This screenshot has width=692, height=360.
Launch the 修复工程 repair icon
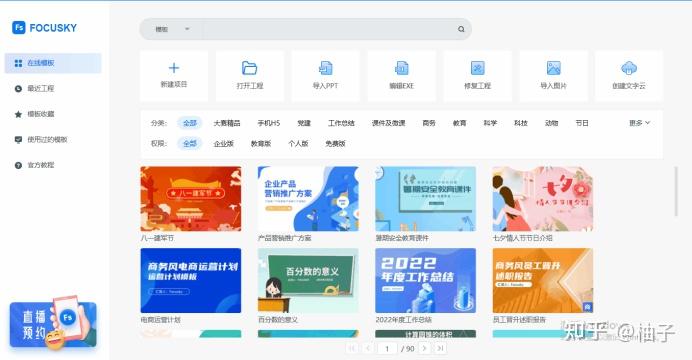[x=478, y=68]
